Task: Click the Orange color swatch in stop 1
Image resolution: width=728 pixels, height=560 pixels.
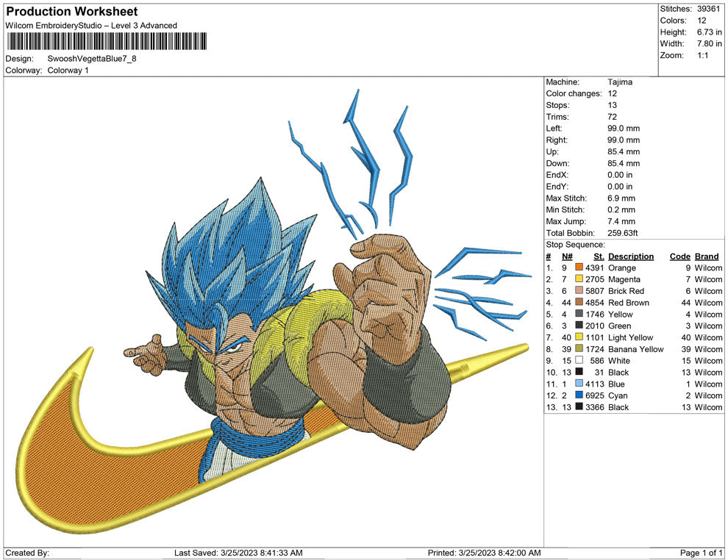Action: pyautogui.click(x=579, y=268)
